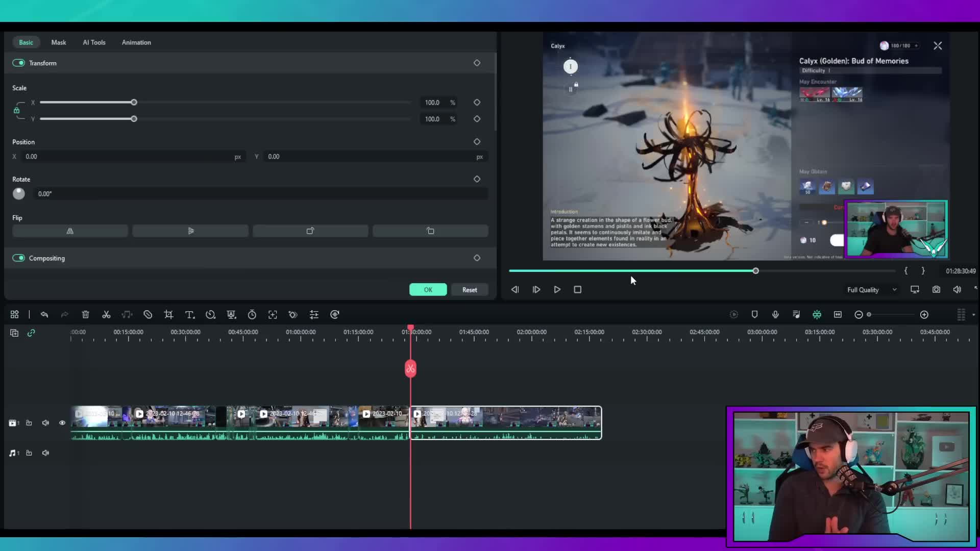Click the preview progress bar handle
This screenshot has width=980, height=551.
click(755, 271)
